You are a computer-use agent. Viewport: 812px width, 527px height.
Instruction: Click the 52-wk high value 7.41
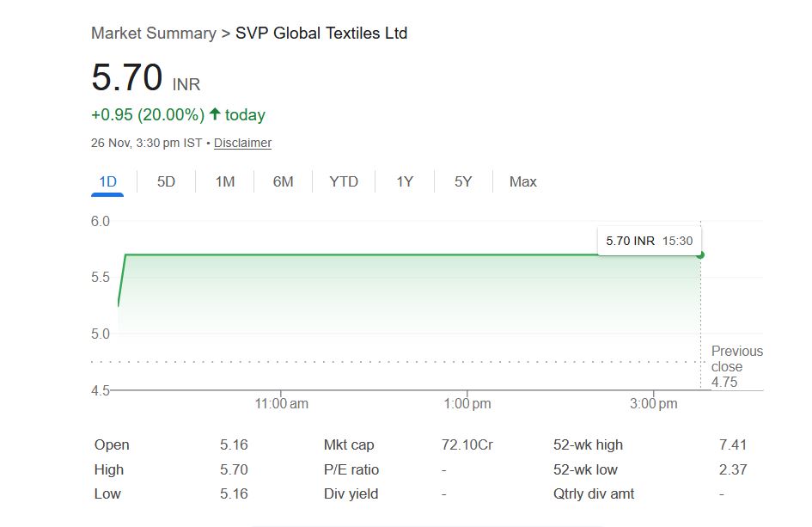point(733,444)
